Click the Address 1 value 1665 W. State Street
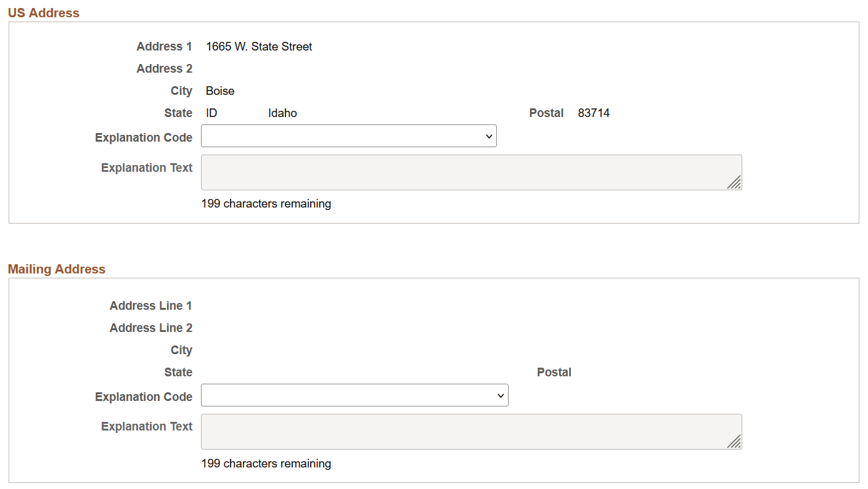868x489 pixels. 259,46
